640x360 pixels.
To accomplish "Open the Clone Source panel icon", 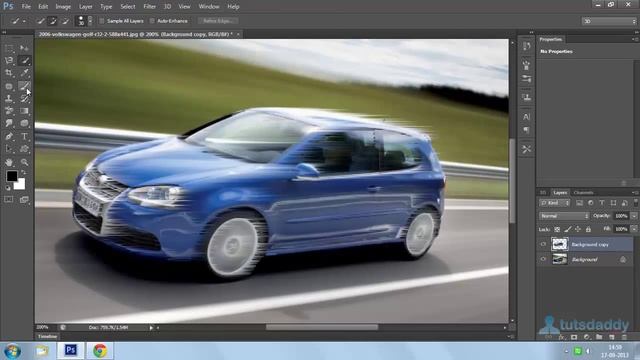I will pos(527,97).
